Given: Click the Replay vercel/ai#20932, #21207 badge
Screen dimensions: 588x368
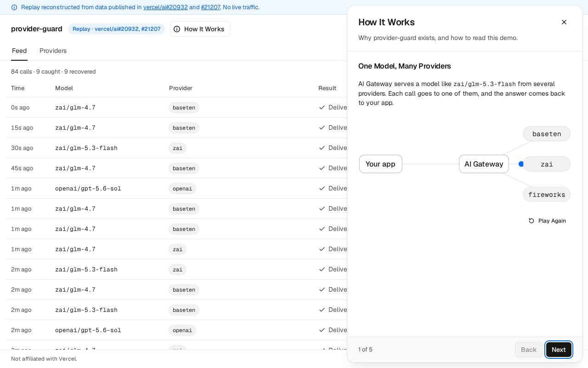Looking at the screenshot, I should point(117,29).
